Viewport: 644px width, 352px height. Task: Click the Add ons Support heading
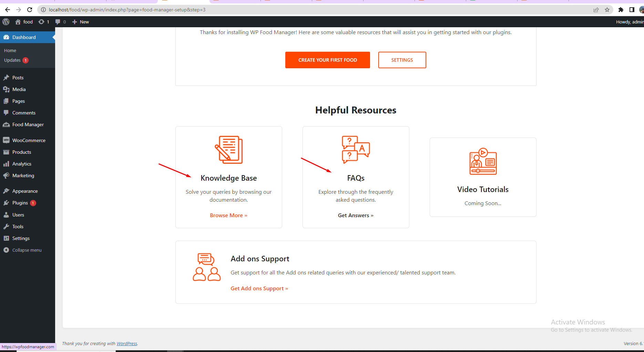point(260,259)
